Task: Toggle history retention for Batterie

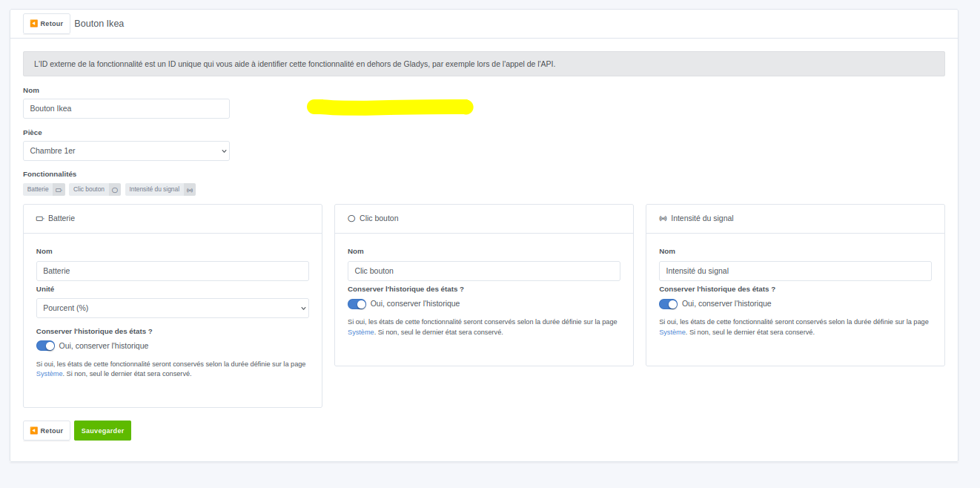Action: tap(46, 346)
